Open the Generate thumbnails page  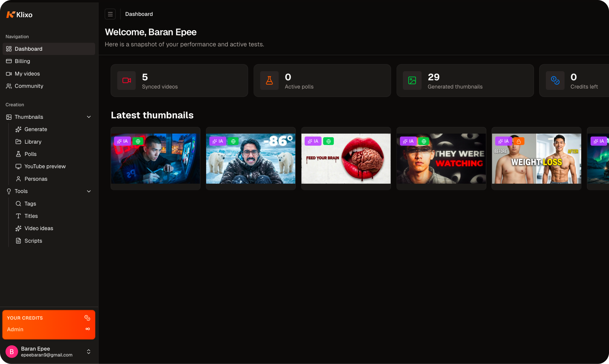(36, 129)
